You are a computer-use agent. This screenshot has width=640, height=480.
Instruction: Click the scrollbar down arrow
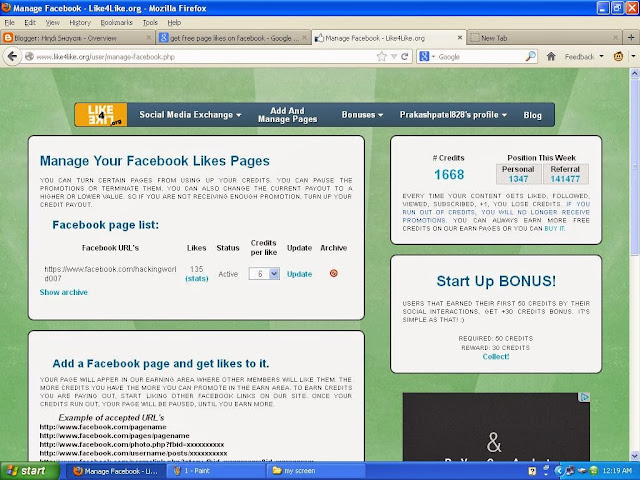(x=635, y=456)
